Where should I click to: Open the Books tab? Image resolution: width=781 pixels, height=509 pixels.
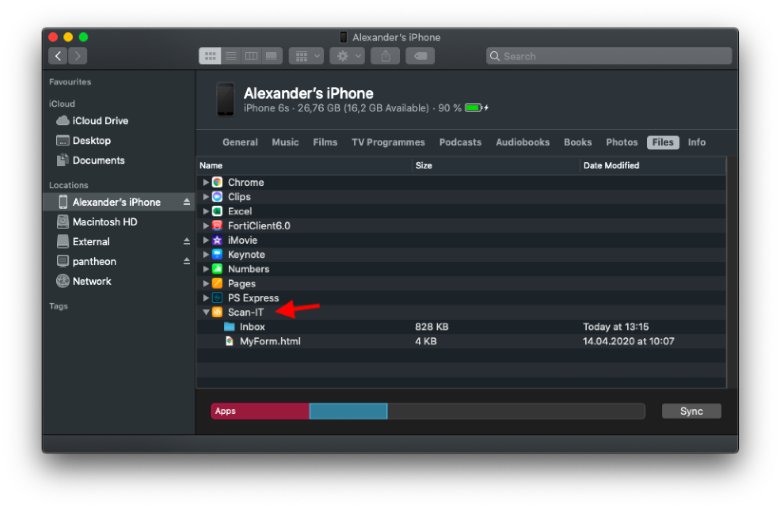click(x=578, y=142)
